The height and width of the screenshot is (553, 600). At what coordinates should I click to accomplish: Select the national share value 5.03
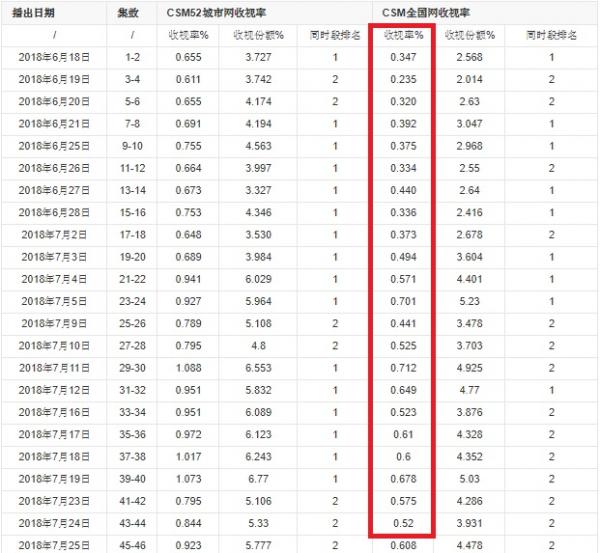pyautogui.click(x=470, y=479)
